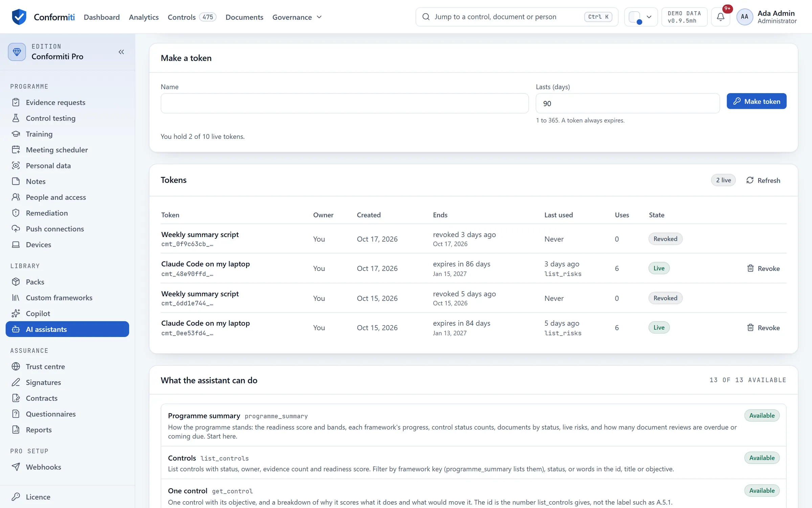
Task: Click the Conformiti Pro diamond icon
Action: (x=17, y=52)
